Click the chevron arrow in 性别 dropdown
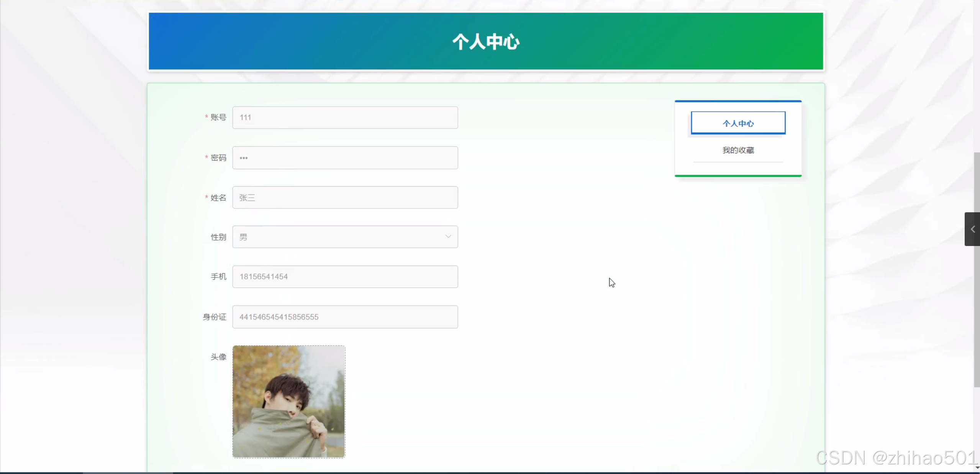The width and height of the screenshot is (980, 474). pyautogui.click(x=448, y=236)
